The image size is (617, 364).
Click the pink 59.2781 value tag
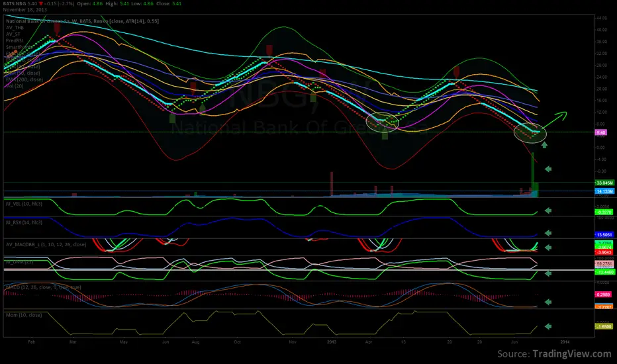604,263
